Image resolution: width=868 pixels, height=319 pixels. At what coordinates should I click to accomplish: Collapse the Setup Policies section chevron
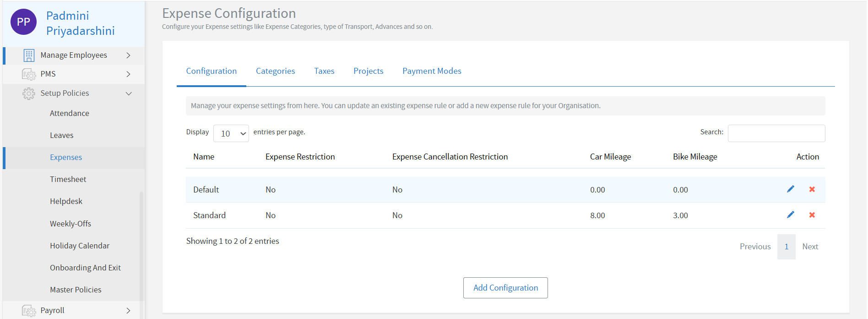(x=129, y=93)
